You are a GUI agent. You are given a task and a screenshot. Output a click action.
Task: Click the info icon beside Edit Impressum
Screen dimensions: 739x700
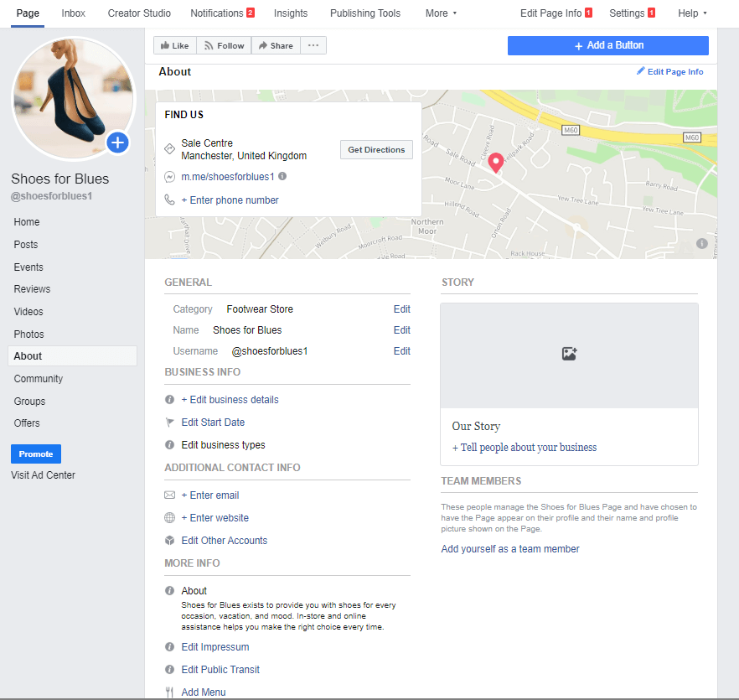169,646
